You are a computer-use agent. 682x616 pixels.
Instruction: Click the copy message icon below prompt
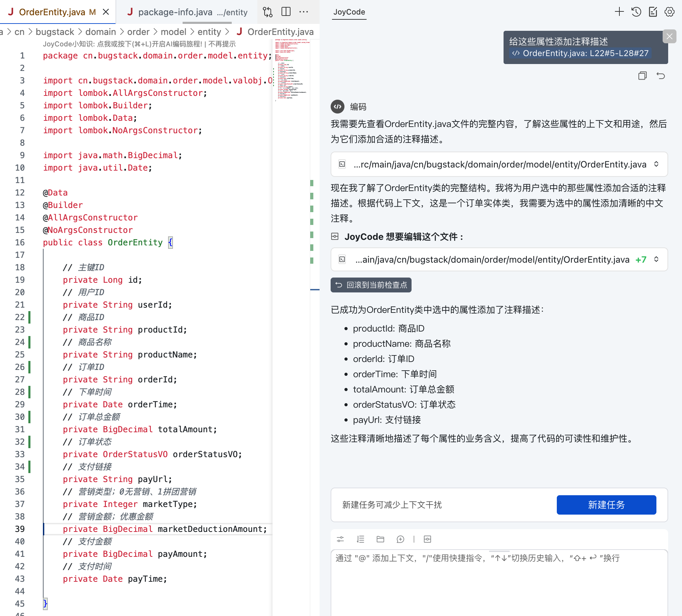tap(642, 76)
